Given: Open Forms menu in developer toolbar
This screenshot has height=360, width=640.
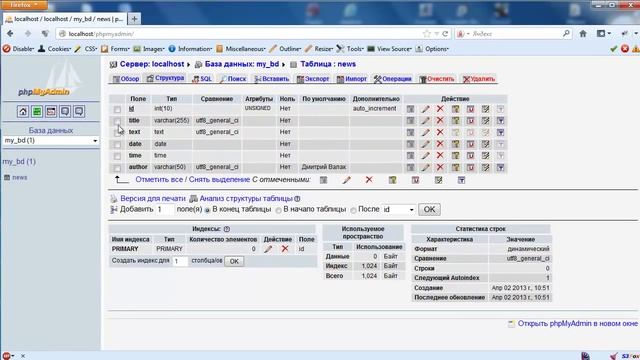Looking at the screenshot, I should pos(115,49).
